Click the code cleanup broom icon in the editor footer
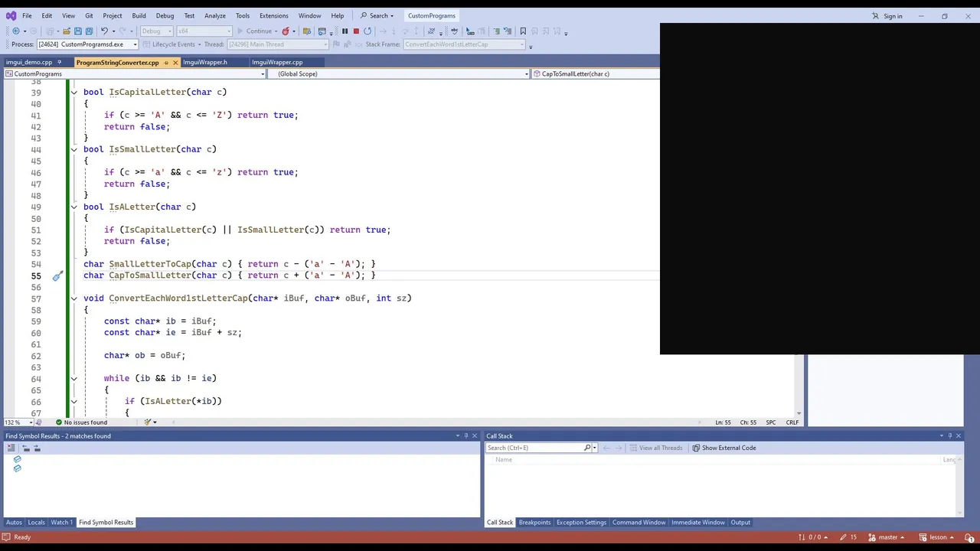This screenshot has width=980, height=551. pos(148,422)
